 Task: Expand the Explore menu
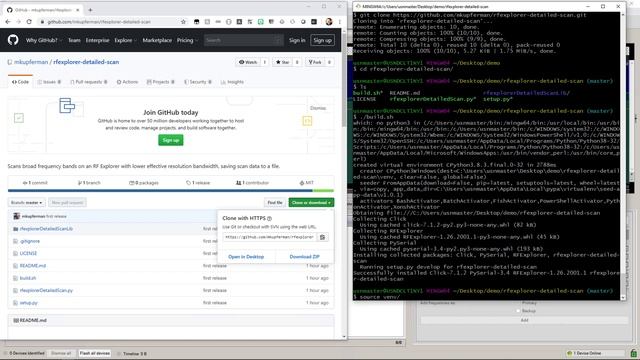pos(125,40)
